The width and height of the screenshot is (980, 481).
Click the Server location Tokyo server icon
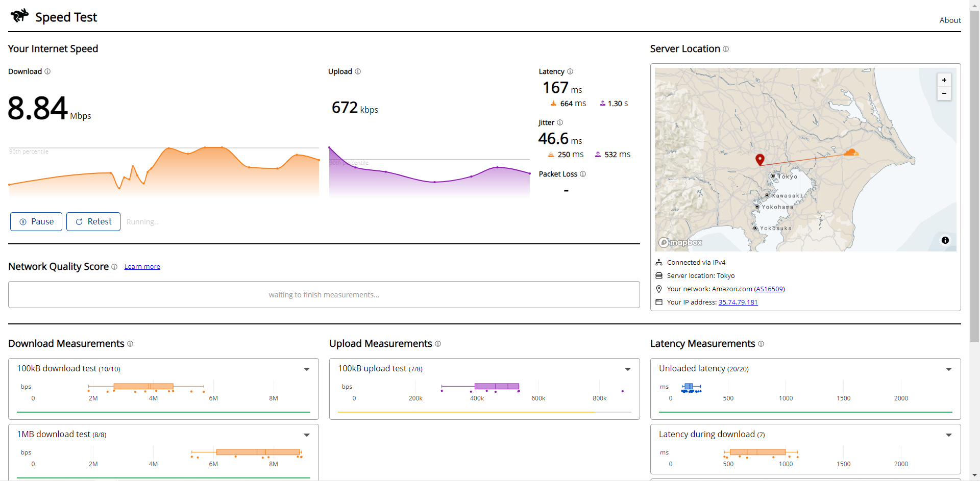coord(659,276)
